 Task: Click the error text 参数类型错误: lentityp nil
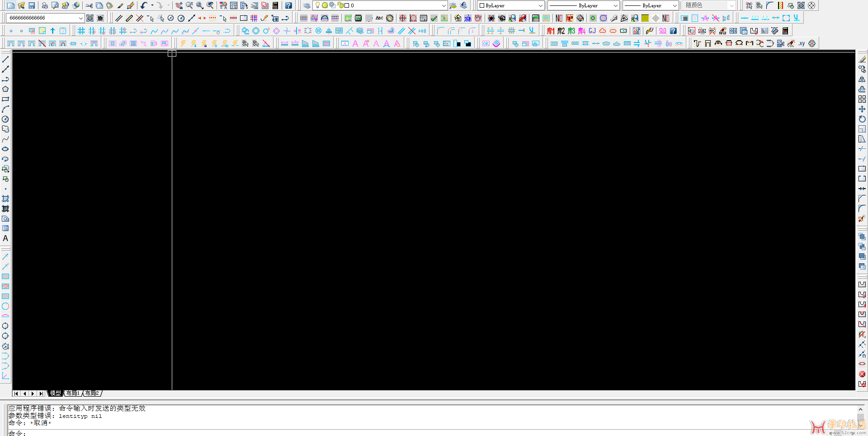click(x=55, y=416)
